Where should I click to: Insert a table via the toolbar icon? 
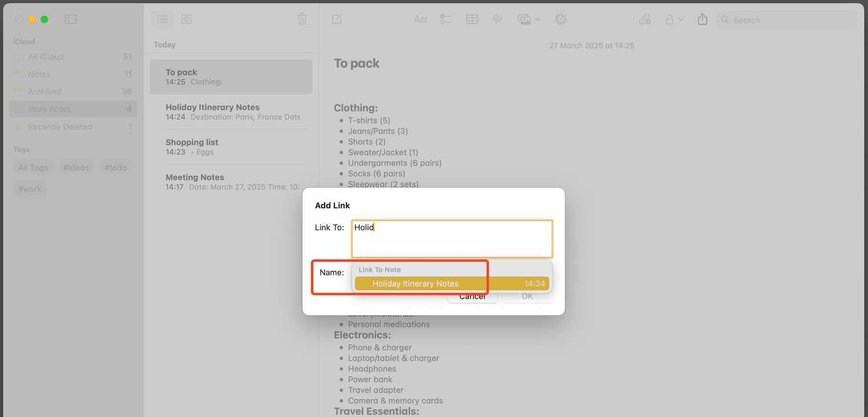coord(472,19)
